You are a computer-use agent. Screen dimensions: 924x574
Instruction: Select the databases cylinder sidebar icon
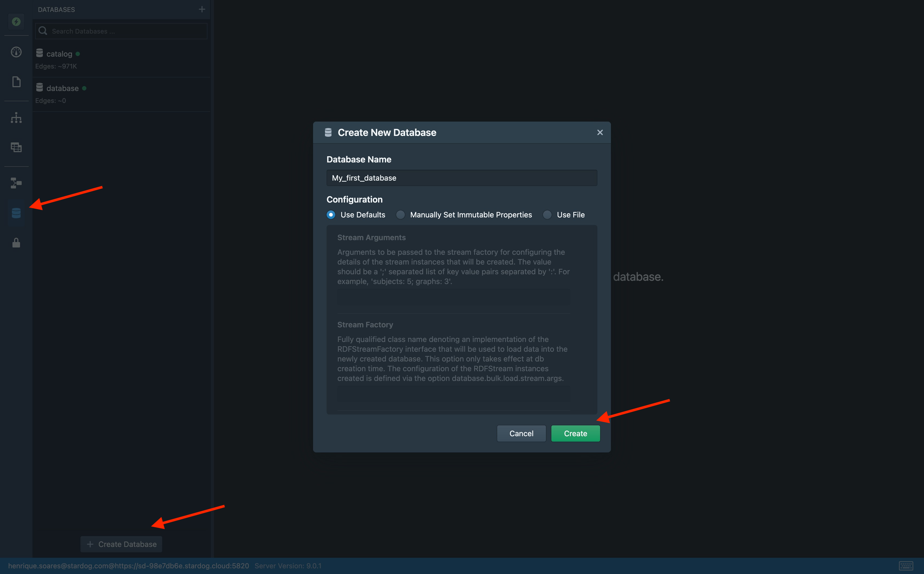16,213
